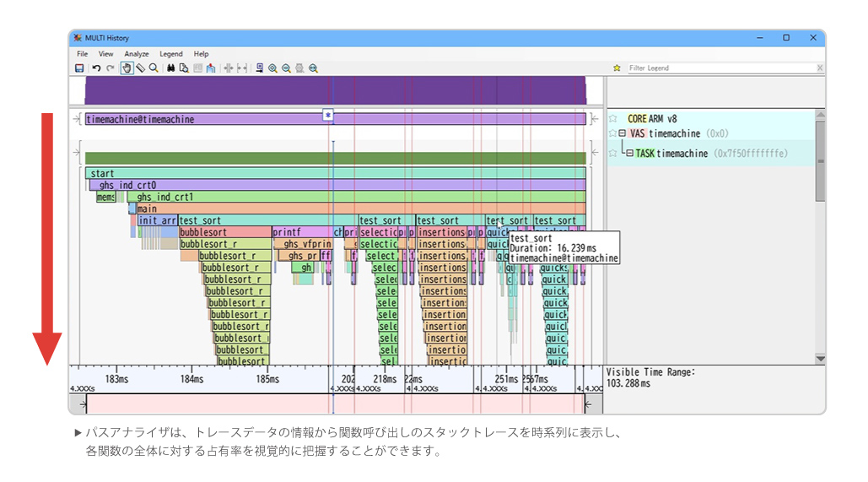
Task: Select the magnifier zoom tool
Action: [154, 68]
